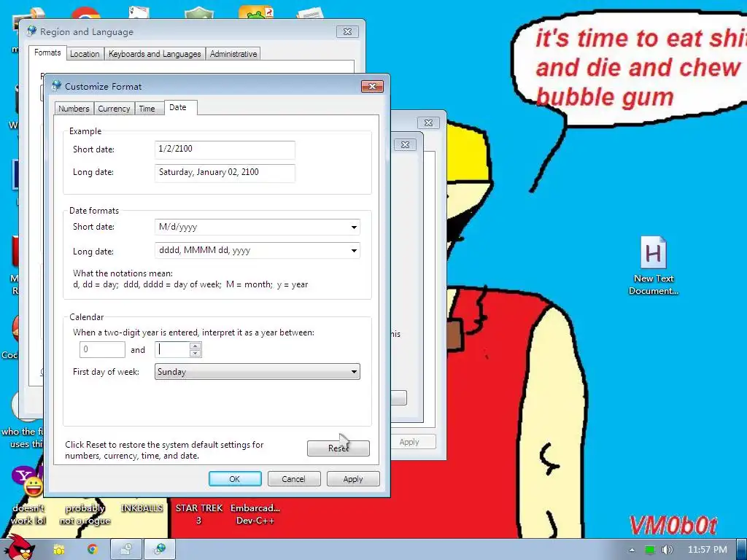Click the 'Date formats' group label
Screen dimensions: 747x560
click(x=94, y=211)
